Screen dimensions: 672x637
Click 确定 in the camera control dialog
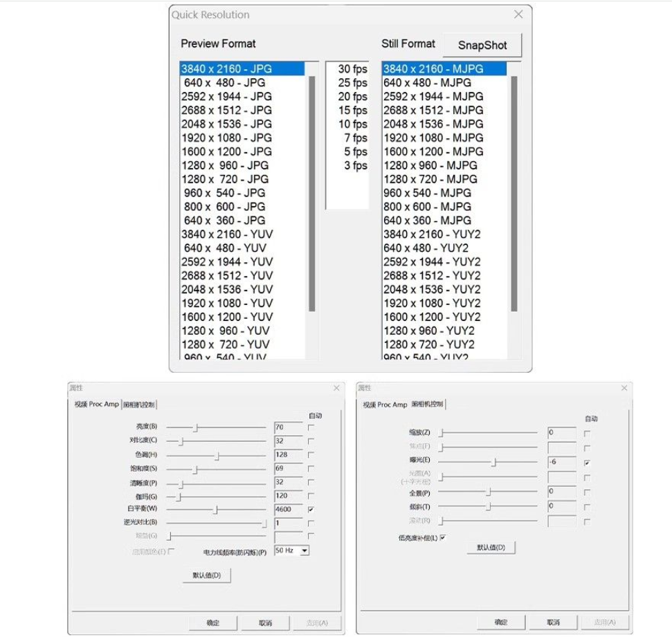pos(501,622)
